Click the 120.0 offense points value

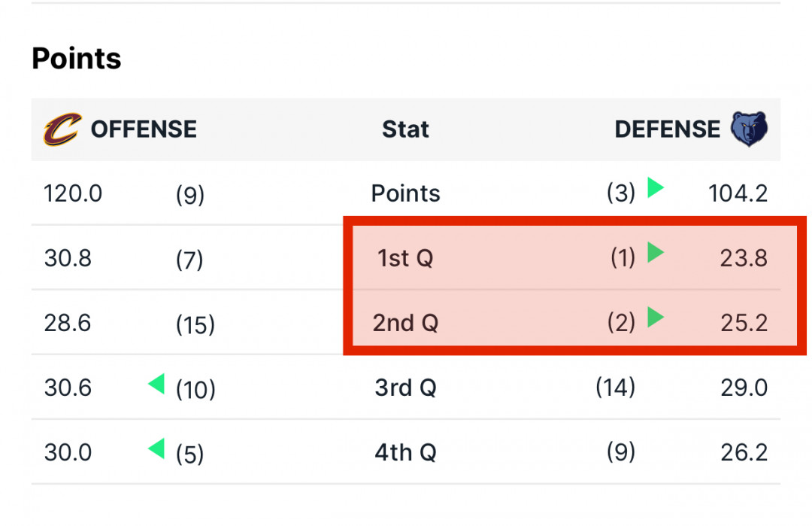(73, 194)
